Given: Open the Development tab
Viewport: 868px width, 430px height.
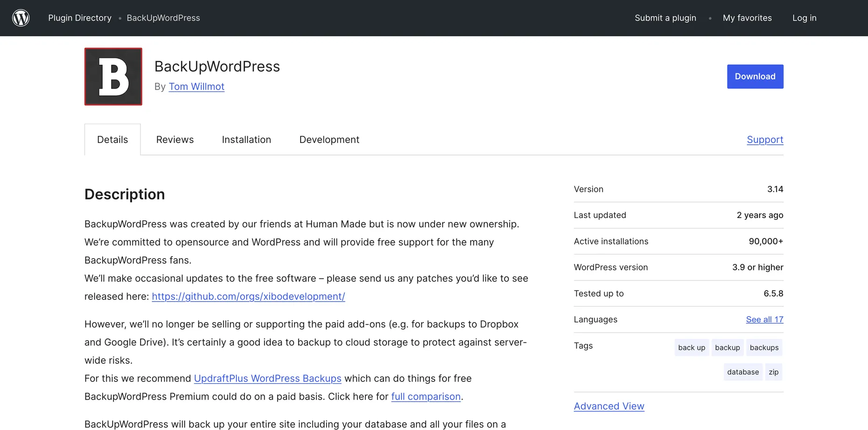Looking at the screenshot, I should tap(329, 140).
